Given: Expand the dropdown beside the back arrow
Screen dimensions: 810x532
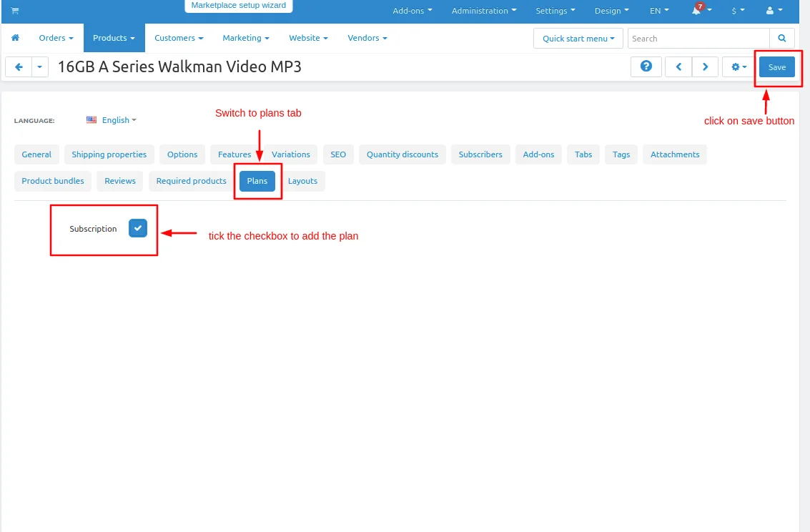Looking at the screenshot, I should (40, 67).
